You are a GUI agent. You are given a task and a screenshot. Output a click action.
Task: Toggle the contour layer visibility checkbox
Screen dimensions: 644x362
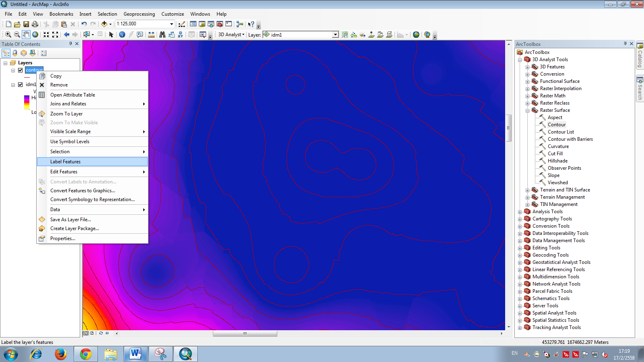coord(20,70)
